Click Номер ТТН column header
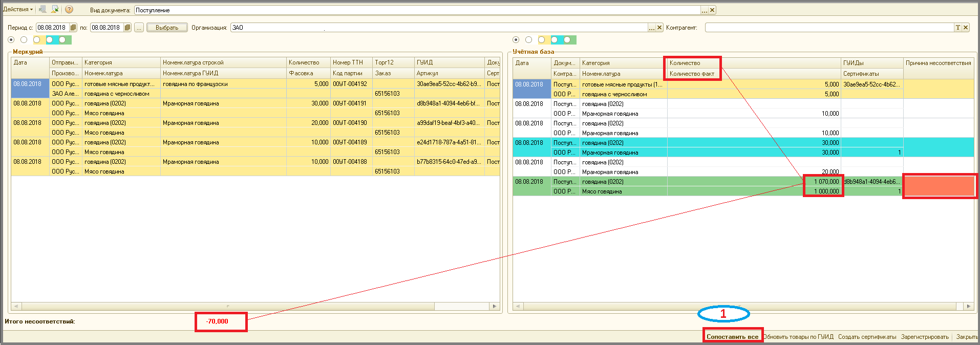980x345 pixels. coord(351,62)
